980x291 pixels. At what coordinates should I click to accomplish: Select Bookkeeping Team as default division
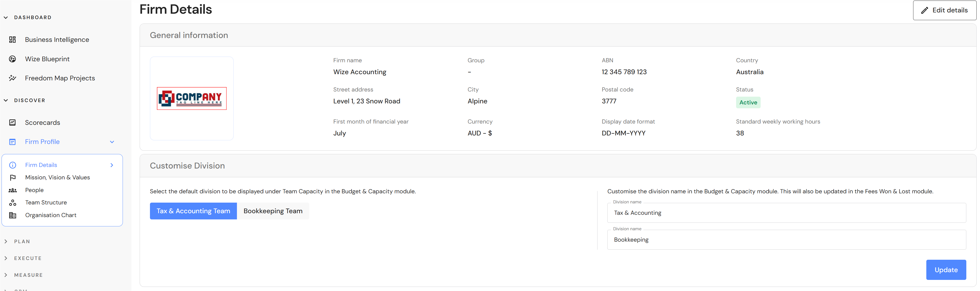pos(273,211)
